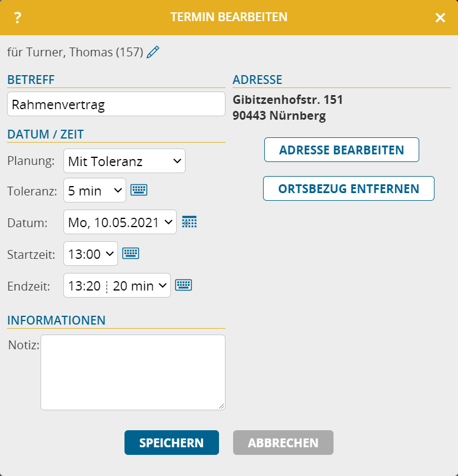Click the pencil icon next to Turner, Thomas
Viewport: 458px width, 476px height.
pyautogui.click(x=153, y=52)
